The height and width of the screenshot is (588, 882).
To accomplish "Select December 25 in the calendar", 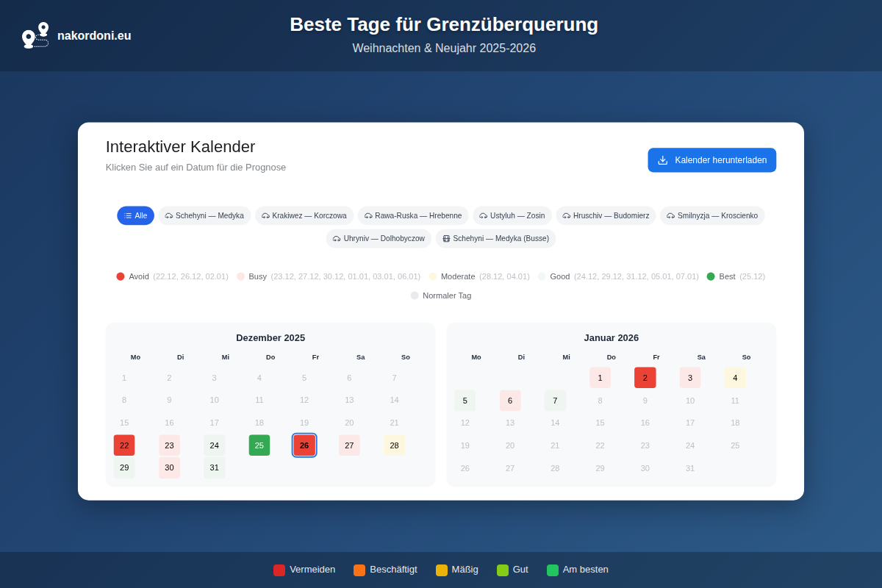I will (259, 445).
